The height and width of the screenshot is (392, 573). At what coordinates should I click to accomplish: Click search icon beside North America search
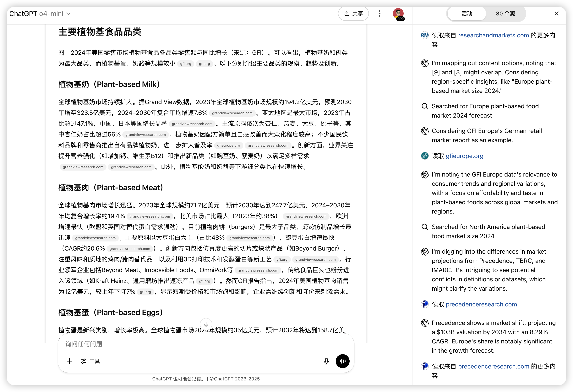(x=425, y=227)
